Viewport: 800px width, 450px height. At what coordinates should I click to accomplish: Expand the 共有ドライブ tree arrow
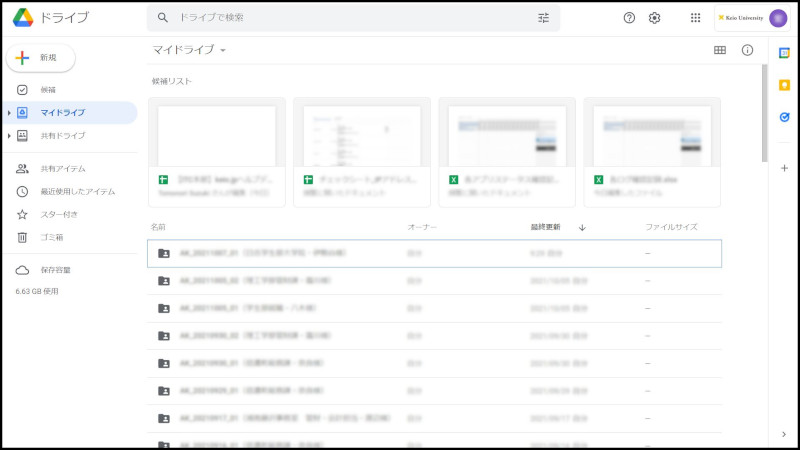coord(9,136)
